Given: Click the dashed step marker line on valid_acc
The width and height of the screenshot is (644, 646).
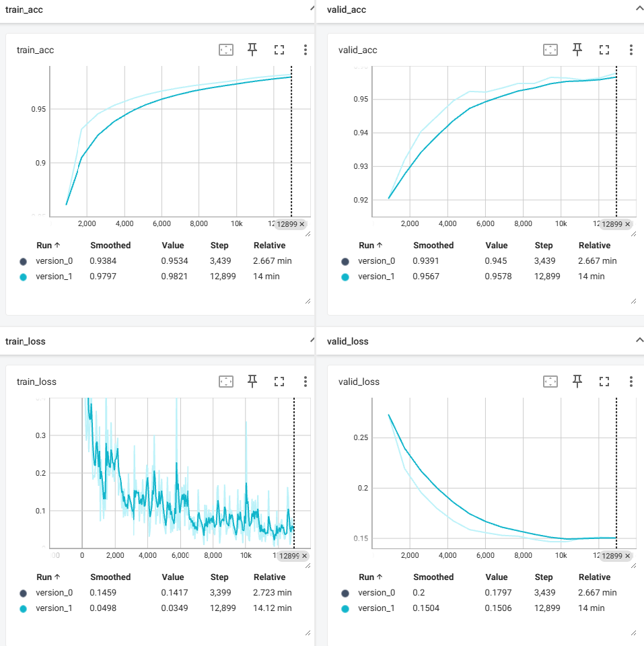Looking at the screenshot, I should tap(616, 141).
